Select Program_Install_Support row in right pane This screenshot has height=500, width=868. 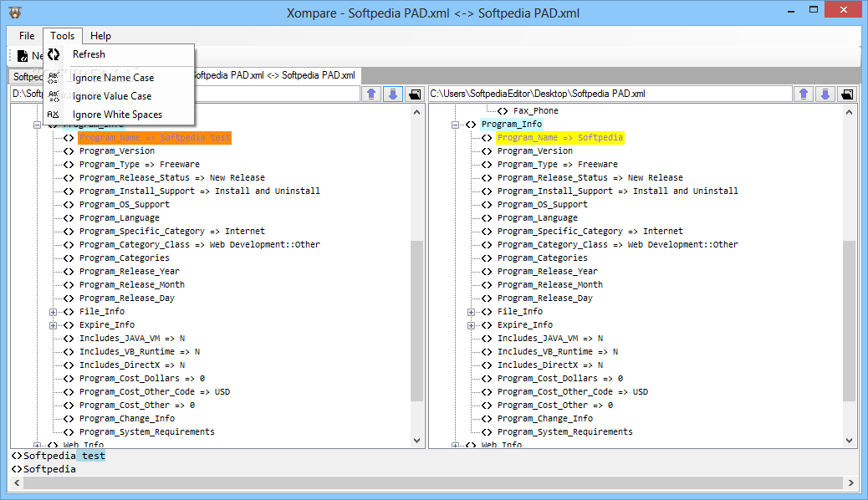coord(617,191)
